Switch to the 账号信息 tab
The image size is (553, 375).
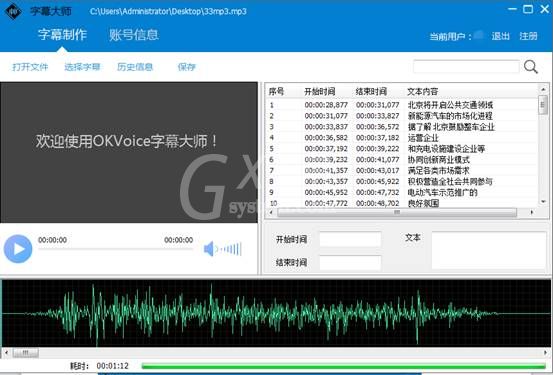[134, 35]
